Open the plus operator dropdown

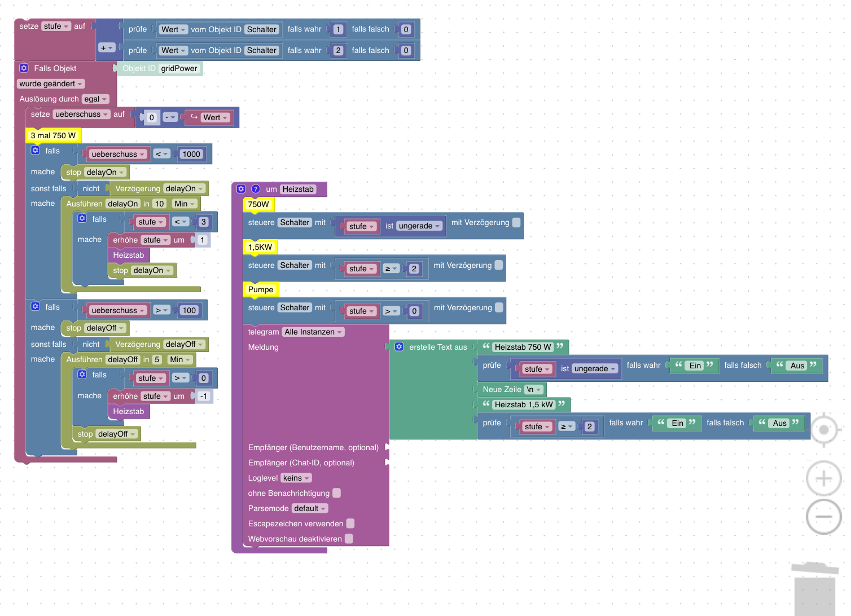[x=107, y=48]
